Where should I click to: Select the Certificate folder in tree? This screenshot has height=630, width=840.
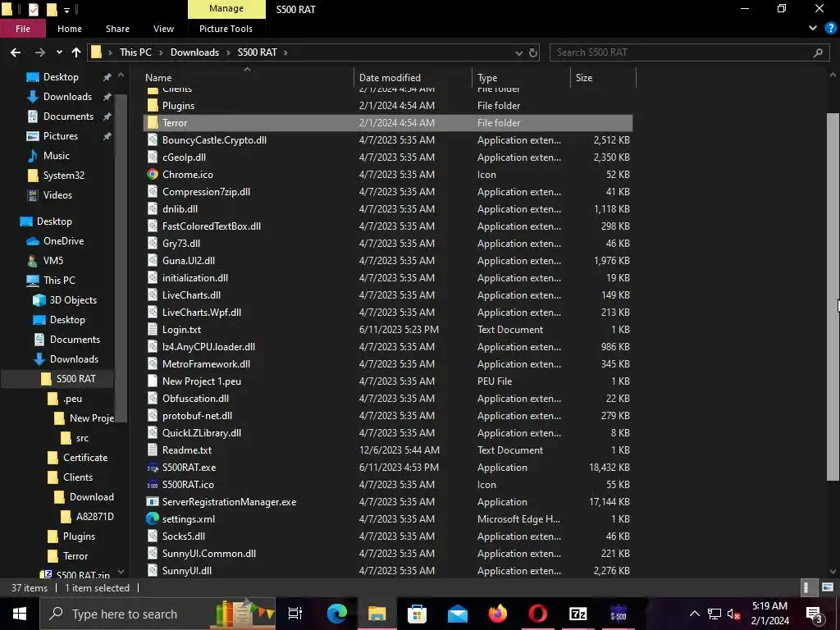point(85,458)
